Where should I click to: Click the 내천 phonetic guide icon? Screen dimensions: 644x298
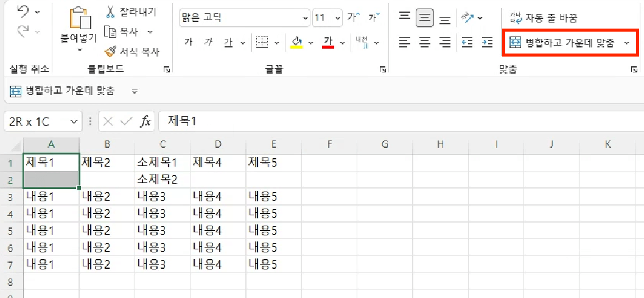pos(362,42)
